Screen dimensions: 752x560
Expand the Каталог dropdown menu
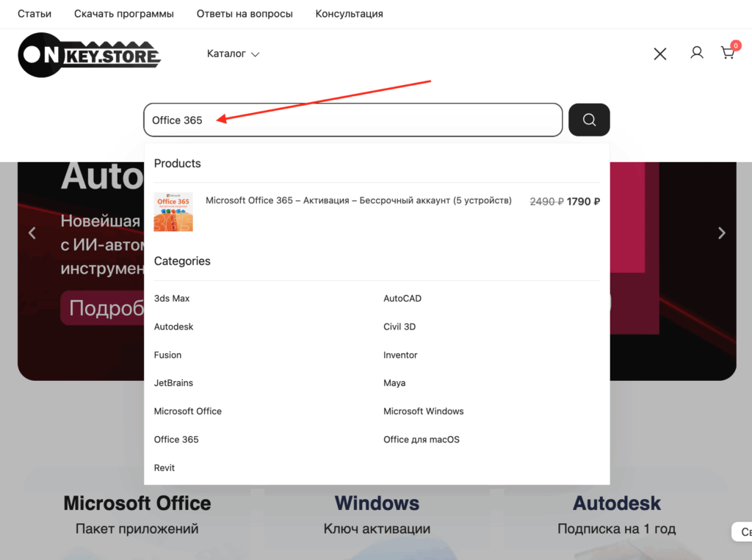coord(233,54)
